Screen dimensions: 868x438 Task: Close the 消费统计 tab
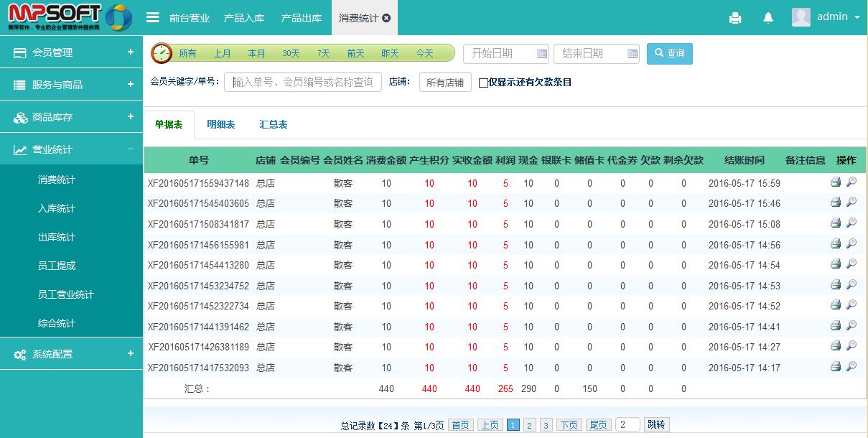[386, 18]
